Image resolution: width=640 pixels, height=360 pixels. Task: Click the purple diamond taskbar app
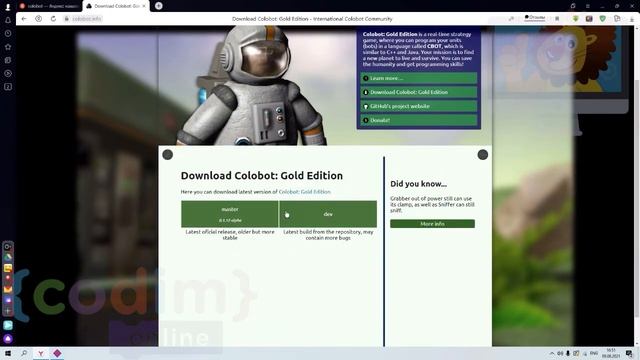point(57,353)
